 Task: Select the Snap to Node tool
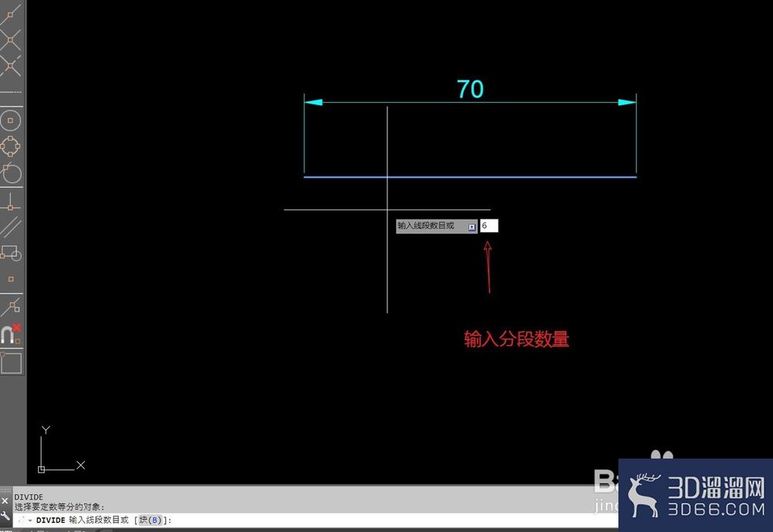10,279
